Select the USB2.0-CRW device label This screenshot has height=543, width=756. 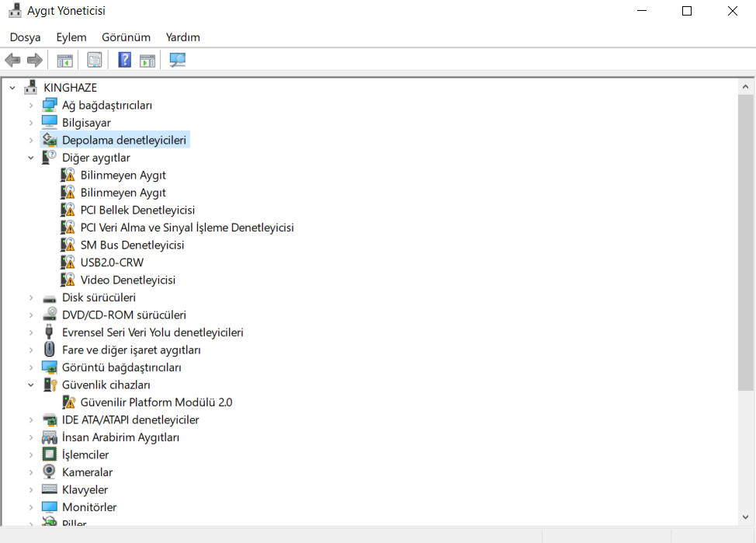[x=112, y=262]
